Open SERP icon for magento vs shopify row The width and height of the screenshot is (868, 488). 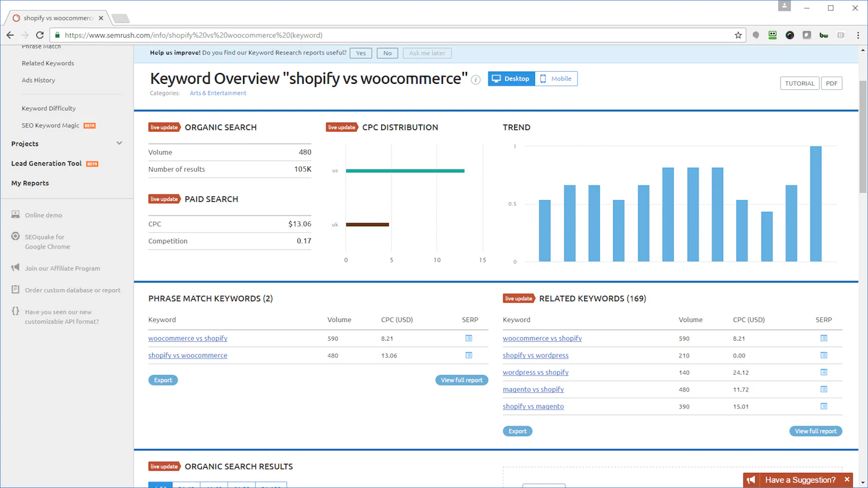click(x=824, y=389)
